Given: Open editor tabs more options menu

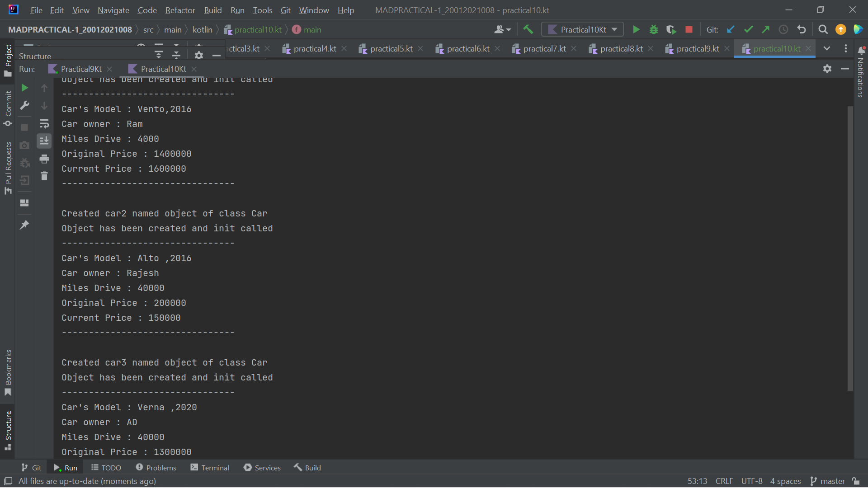Looking at the screenshot, I should tap(846, 48).
